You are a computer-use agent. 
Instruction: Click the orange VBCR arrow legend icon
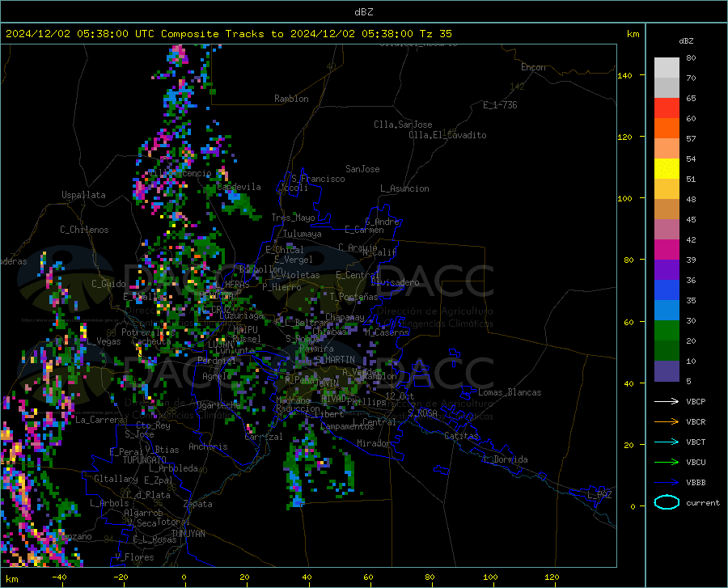[667, 421]
